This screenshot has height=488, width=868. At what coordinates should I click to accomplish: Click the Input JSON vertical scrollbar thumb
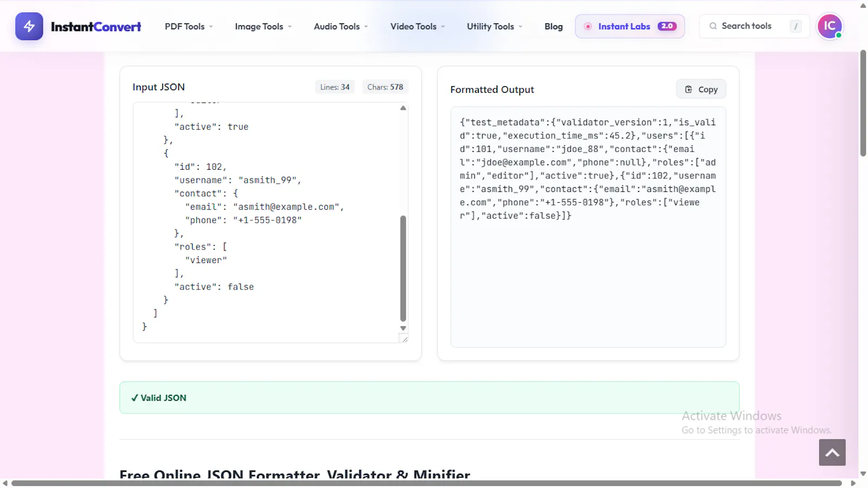point(403,268)
